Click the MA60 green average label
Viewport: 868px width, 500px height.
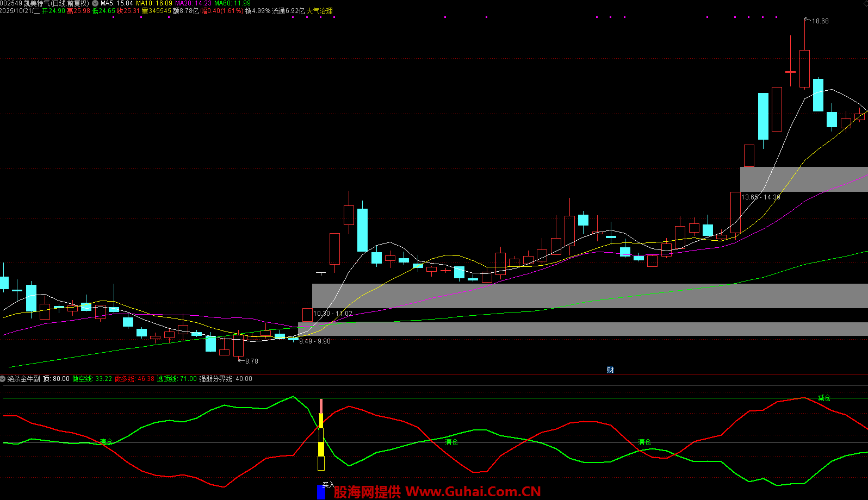232,3
